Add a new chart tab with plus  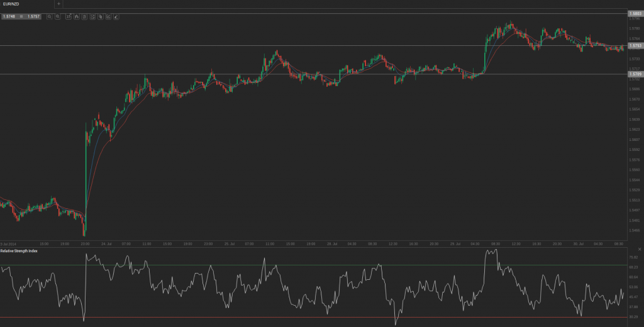pyautogui.click(x=58, y=4)
